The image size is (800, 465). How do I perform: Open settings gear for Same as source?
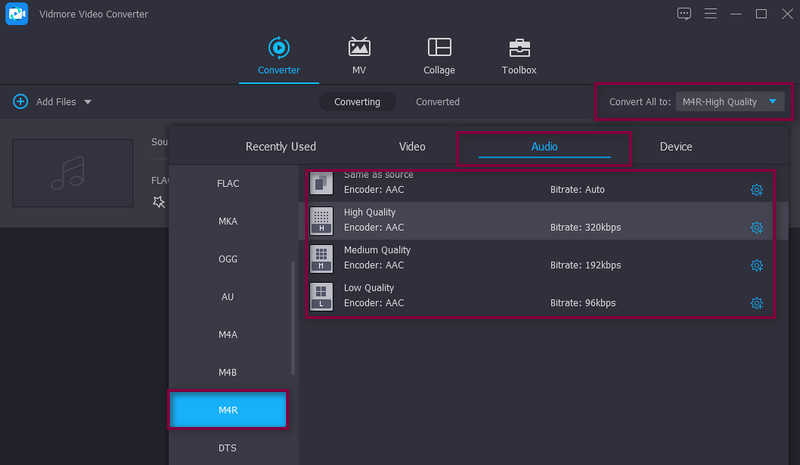pyautogui.click(x=756, y=190)
